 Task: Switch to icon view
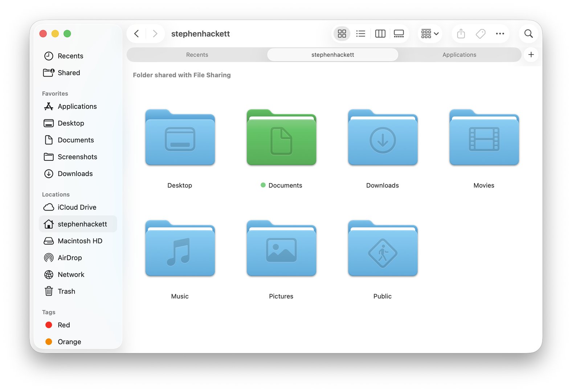[342, 34]
